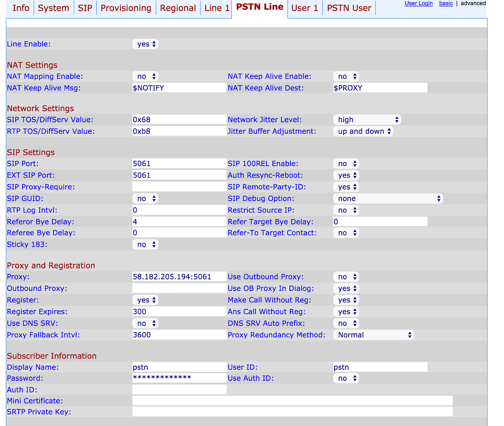The height and width of the screenshot is (426, 504).
Task: Open the Line Enable dropdown
Action: [145, 44]
